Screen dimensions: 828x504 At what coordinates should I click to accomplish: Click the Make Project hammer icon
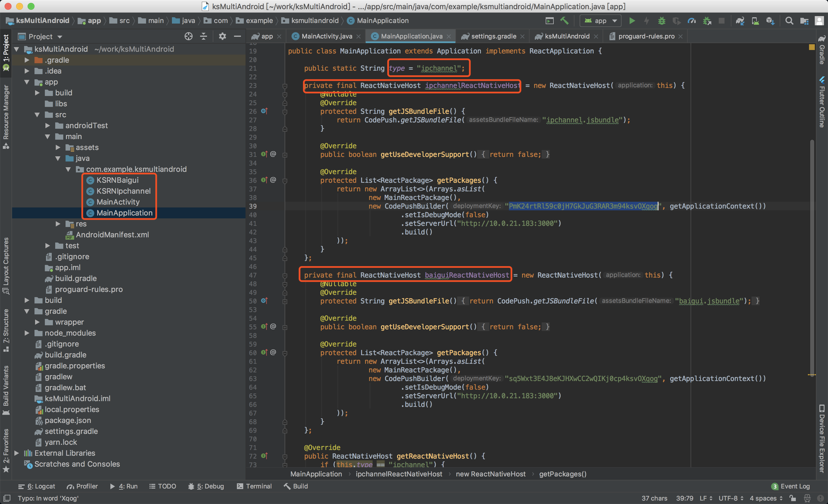[564, 21]
